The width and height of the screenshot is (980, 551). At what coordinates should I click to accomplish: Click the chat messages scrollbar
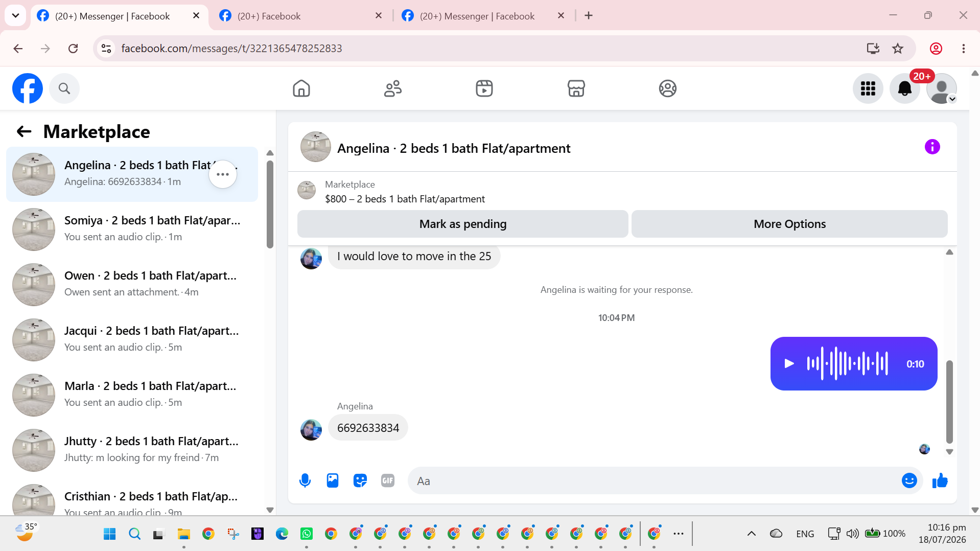(x=949, y=402)
